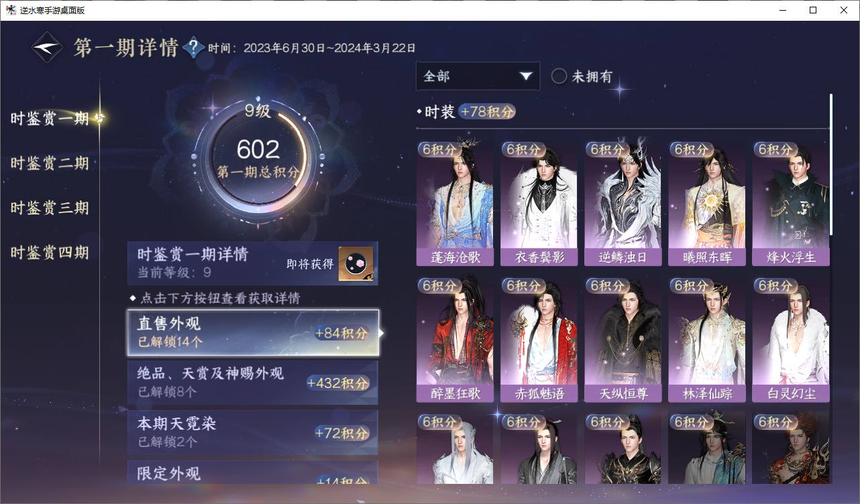Click the outfit list vertical scrollbar
The width and height of the screenshot is (860, 504).
(831, 164)
